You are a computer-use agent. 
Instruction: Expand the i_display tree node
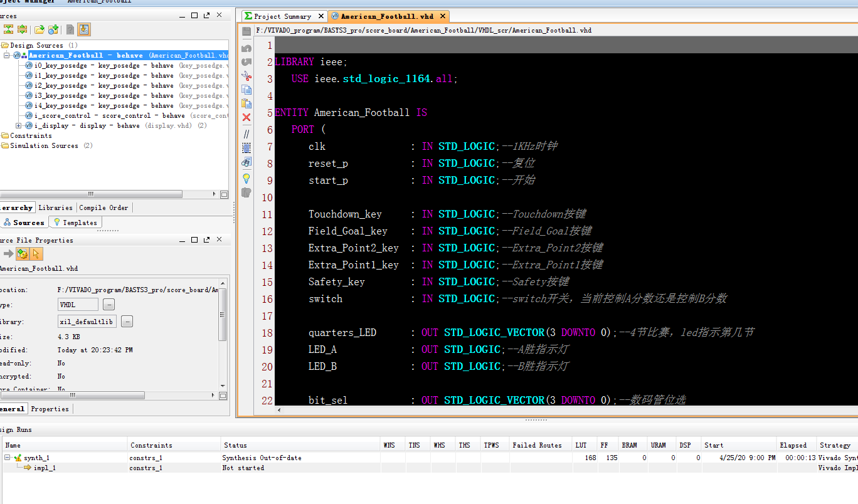pos(18,126)
